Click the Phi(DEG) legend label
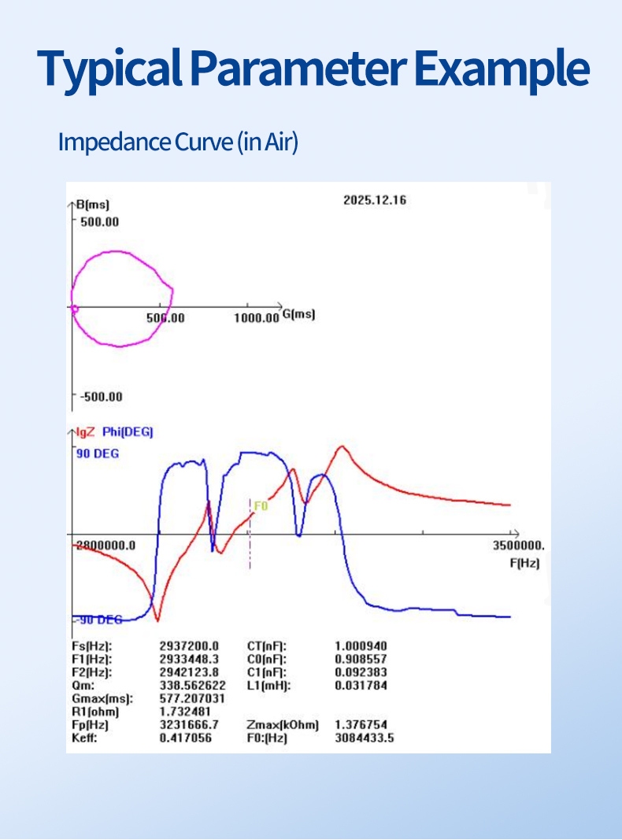The width and height of the screenshot is (622, 840). click(128, 431)
